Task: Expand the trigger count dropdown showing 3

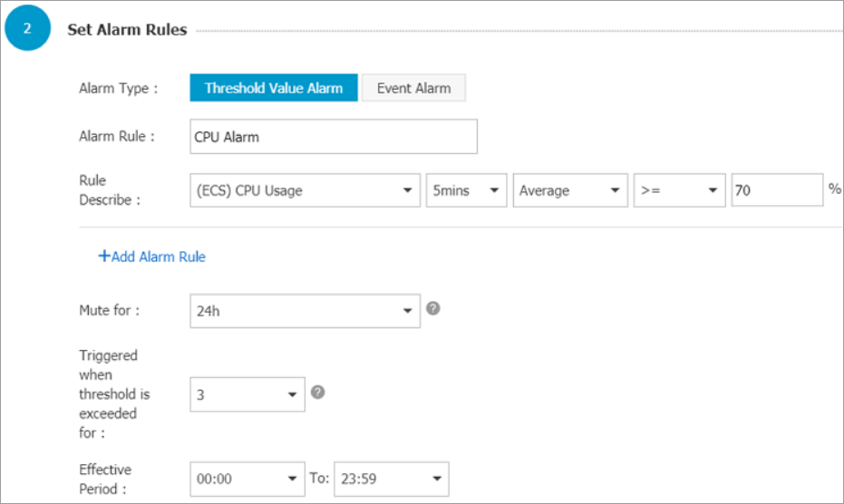Action: pyautogui.click(x=247, y=394)
